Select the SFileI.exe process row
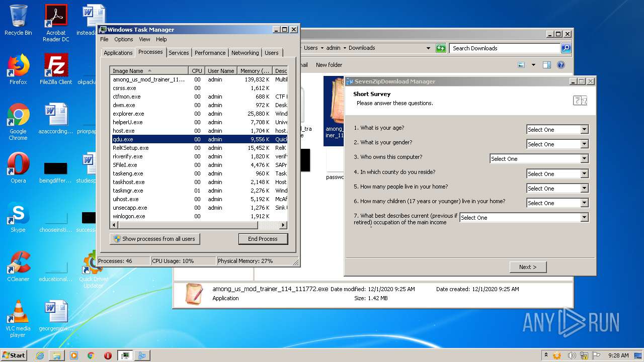The image size is (644, 362). 199,165
